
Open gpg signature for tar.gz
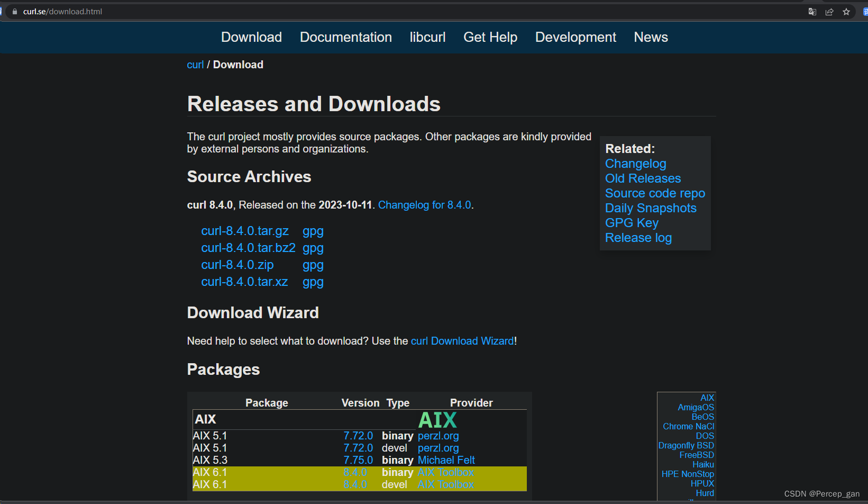pyautogui.click(x=313, y=231)
